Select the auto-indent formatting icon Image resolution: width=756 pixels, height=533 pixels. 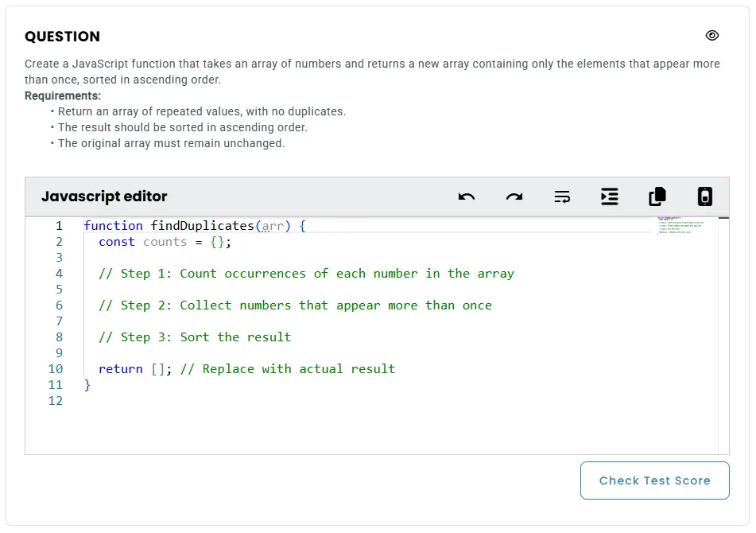[x=610, y=196]
